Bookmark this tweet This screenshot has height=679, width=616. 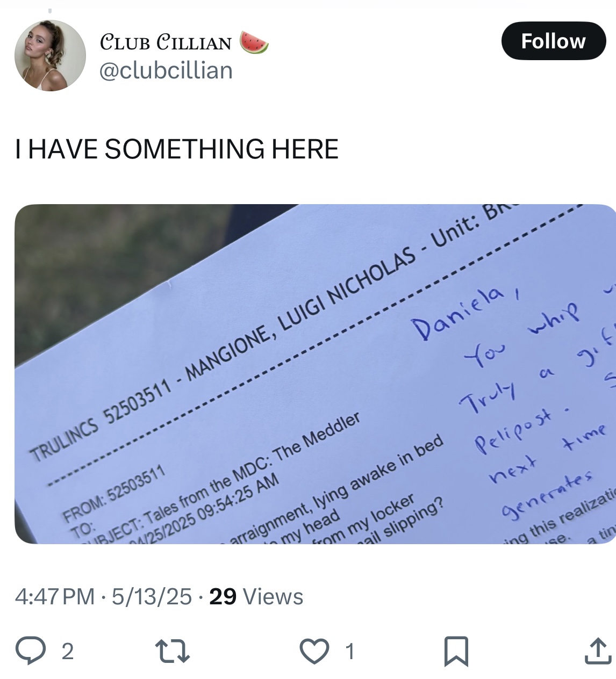click(456, 651)
